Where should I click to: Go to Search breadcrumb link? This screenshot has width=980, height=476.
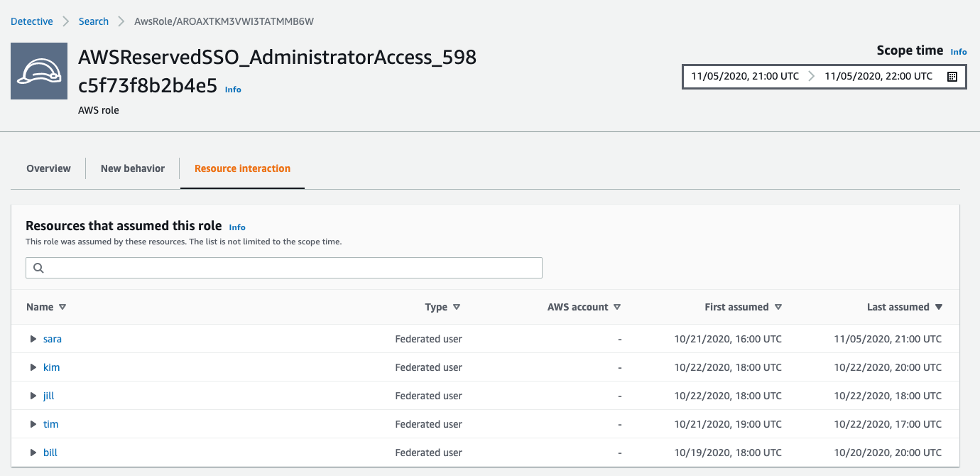94,21
